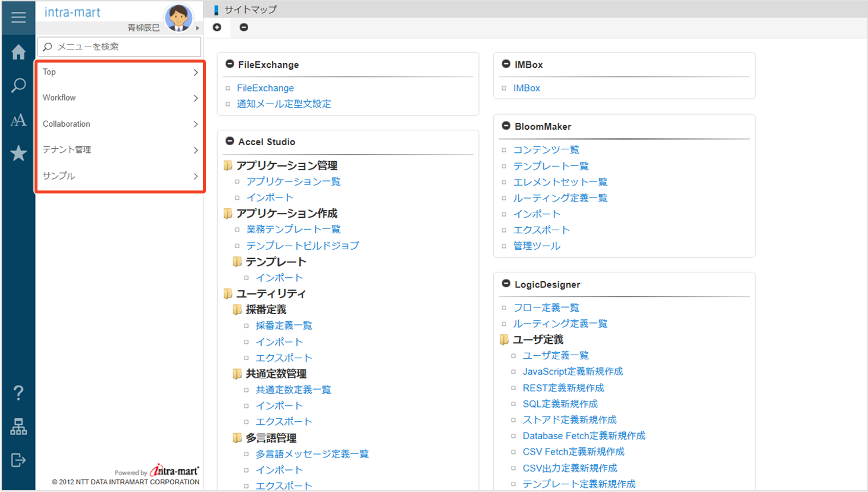Open the JavaScript定義新規作成 link
The height and width of the screenshot is (492, 868).
coord(572,371)
